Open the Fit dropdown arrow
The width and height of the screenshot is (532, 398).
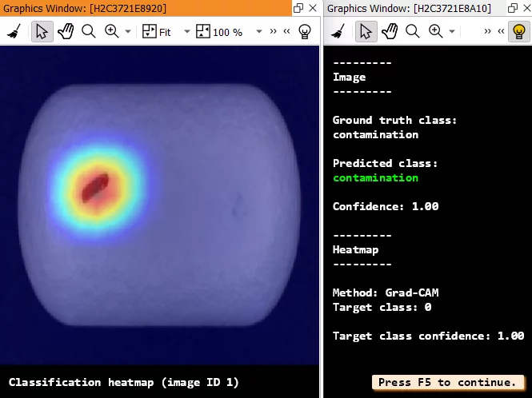click(187, 32)
